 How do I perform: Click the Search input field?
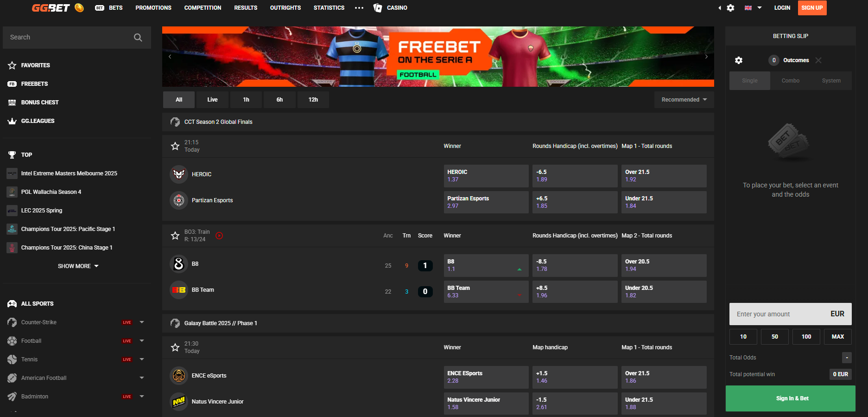pos(77,38)
